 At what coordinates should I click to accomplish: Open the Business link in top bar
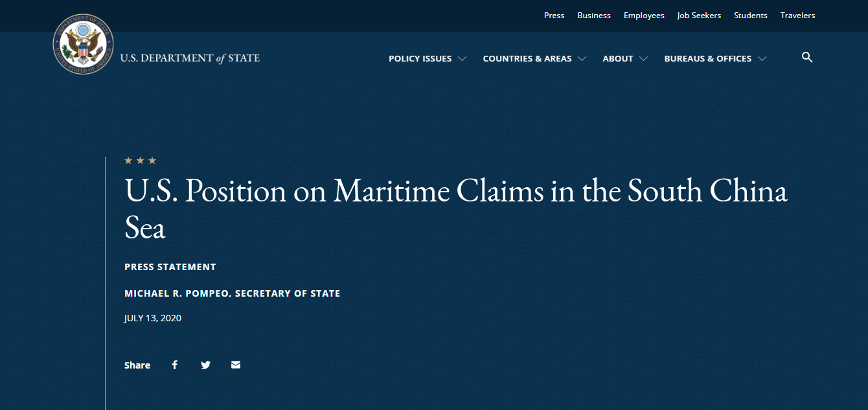(594, 16)
